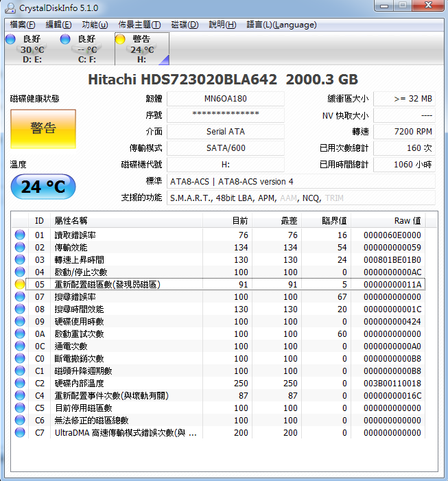This screenshot has height=481, width=448.
Task: Click the blue status orb for attribute C4
Action: 20,395
